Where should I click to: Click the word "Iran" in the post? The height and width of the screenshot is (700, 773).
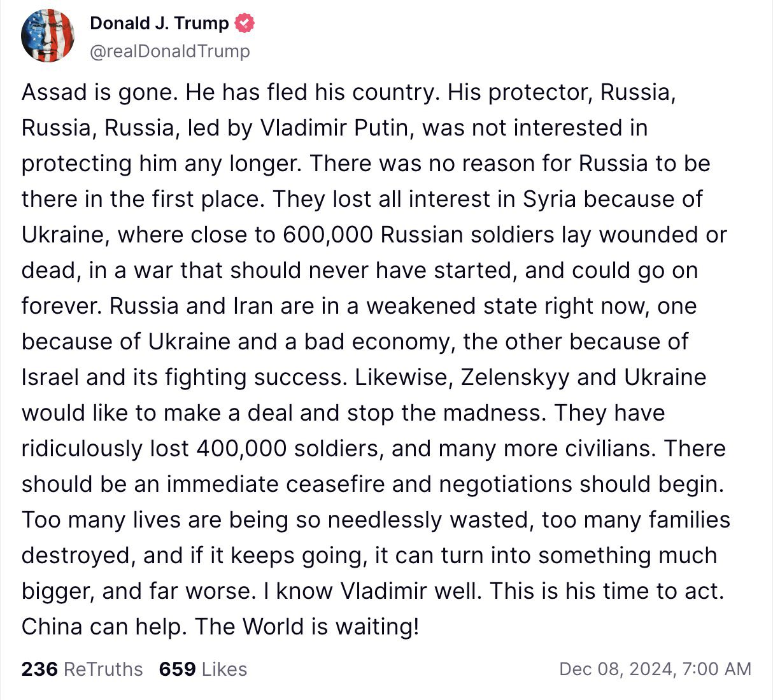pos(245,306)
